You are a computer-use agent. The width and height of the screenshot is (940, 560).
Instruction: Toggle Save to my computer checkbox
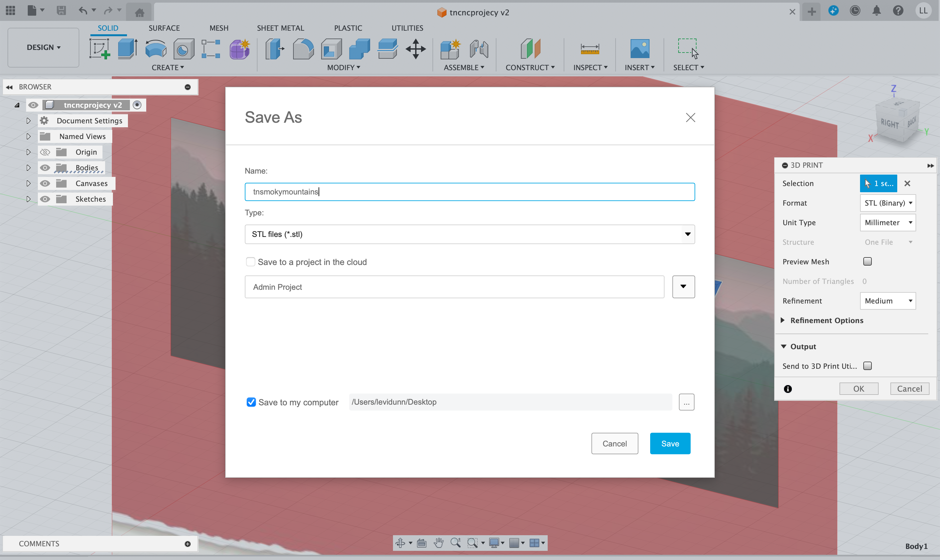(251, 402)
